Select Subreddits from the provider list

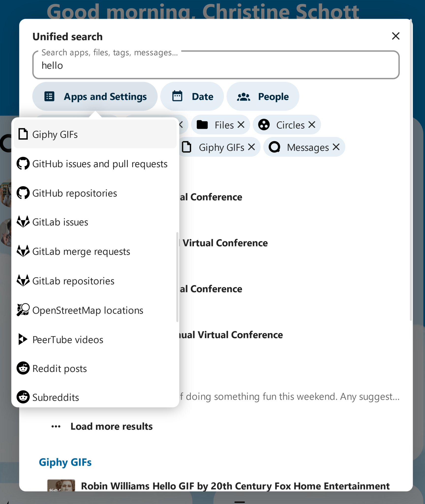[x=55, y=397]
